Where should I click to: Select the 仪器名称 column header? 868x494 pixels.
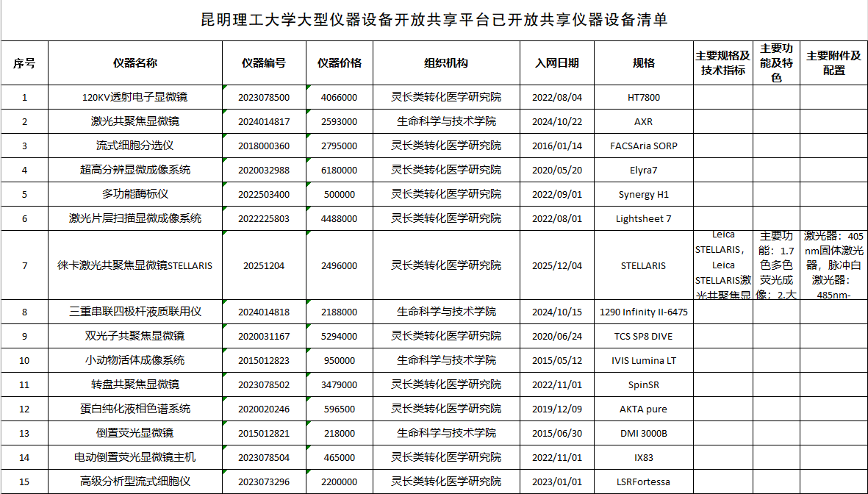135,62
